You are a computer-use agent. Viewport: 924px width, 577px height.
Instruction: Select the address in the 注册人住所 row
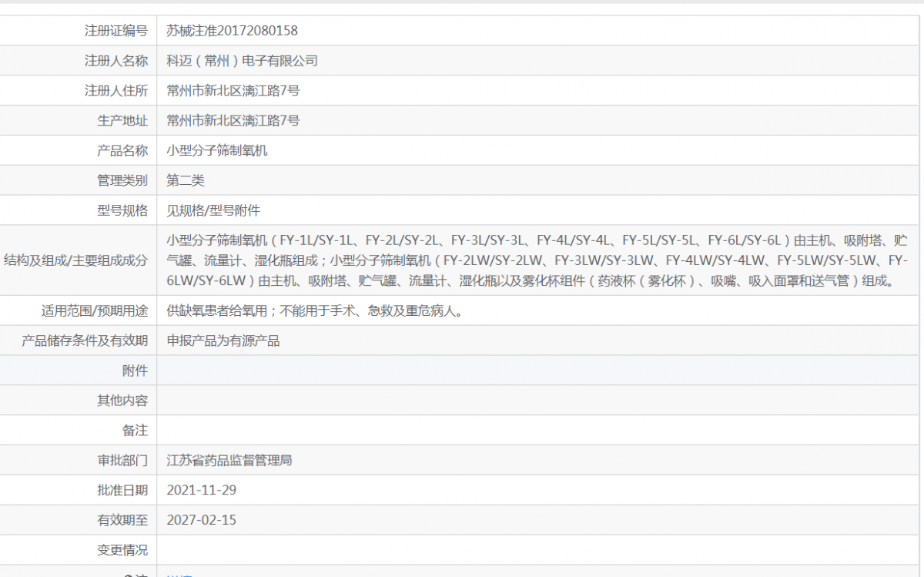(233, 91)
